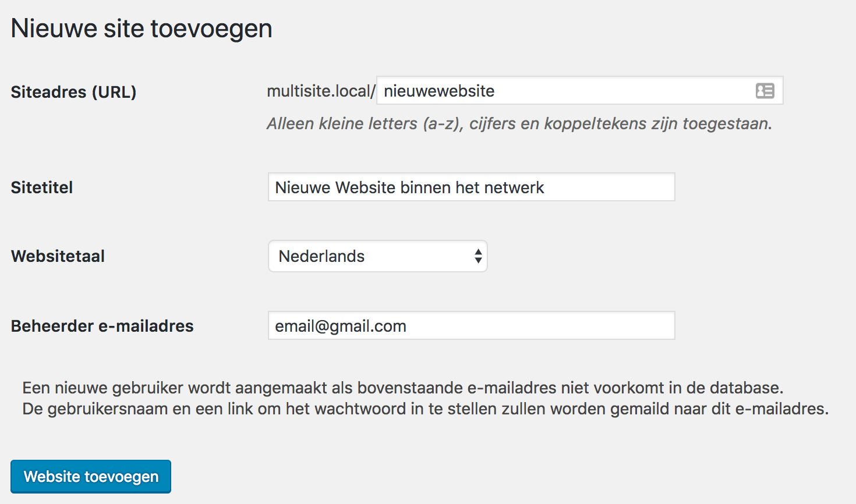Click the Nieuwe site toevoegen heading
This screenshot has height=504, width=856.
(142, 29)
